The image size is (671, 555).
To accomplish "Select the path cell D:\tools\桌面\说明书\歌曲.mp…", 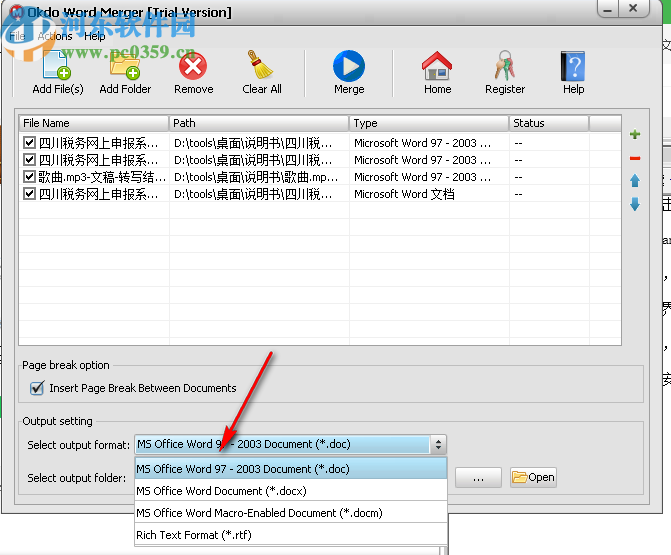I will 256,177.
